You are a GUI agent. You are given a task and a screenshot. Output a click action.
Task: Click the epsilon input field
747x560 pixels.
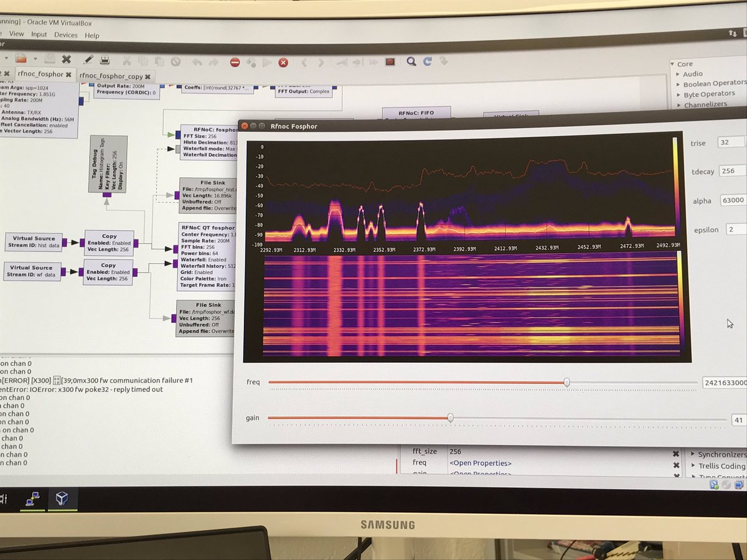coord(735,229)
